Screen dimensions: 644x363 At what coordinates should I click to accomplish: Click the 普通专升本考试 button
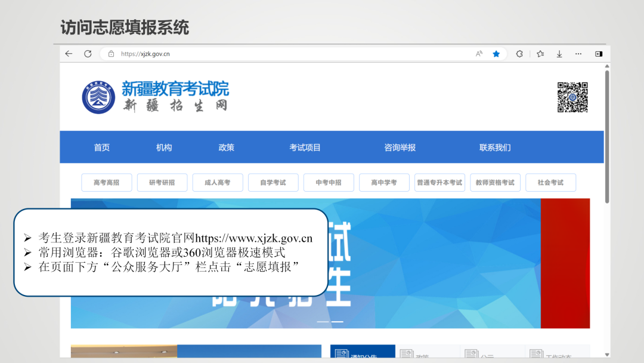(439, 183)
